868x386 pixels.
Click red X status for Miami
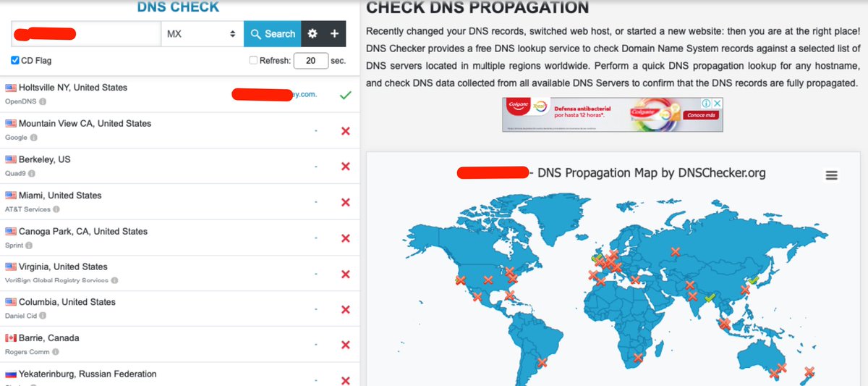(345, 202)
